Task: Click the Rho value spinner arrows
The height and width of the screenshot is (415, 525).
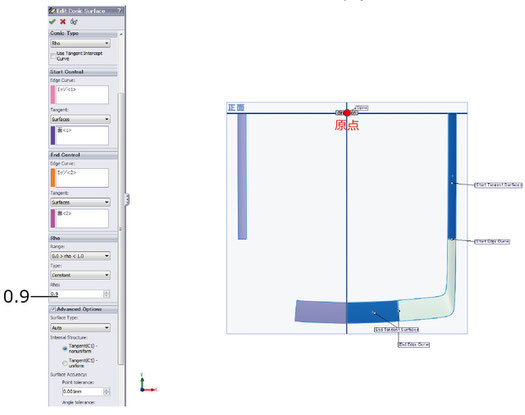Action: click(106, 294)
